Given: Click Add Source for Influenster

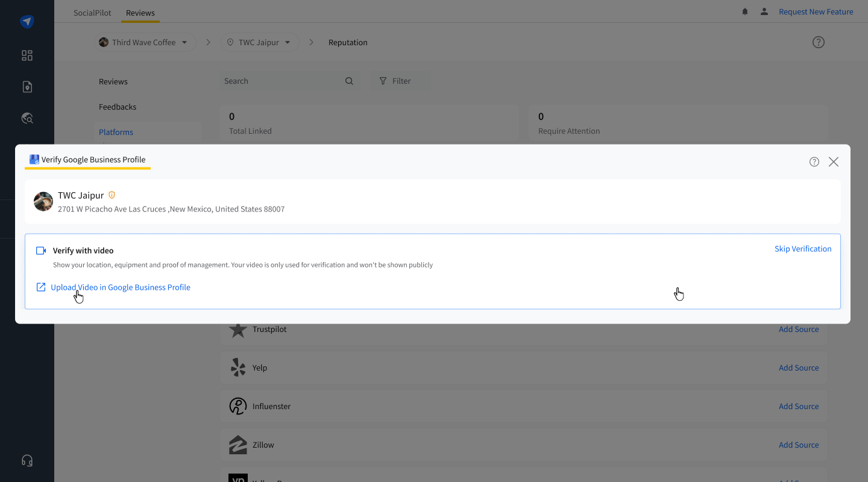Looking at the screenshot, I should click(799, 406).
